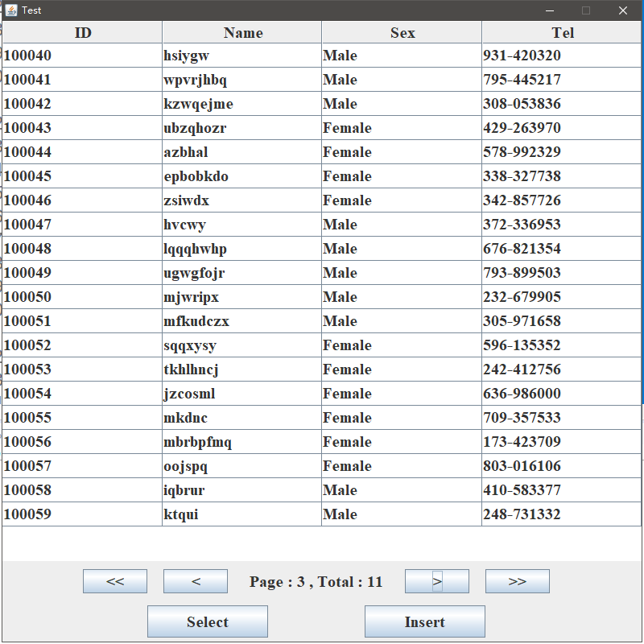Image resolution: width=644 pixels, height=644 pixels.
Task: Select ID cell 100043
Action: (x=82, y=128)
